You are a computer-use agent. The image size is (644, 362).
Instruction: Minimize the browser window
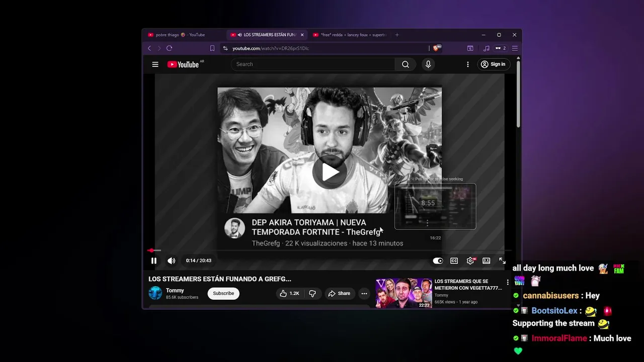point(483,35)
